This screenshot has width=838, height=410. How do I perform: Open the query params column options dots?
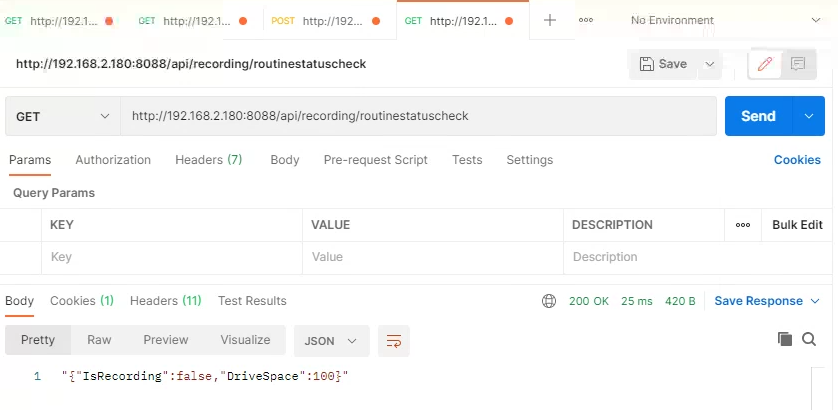743,225
